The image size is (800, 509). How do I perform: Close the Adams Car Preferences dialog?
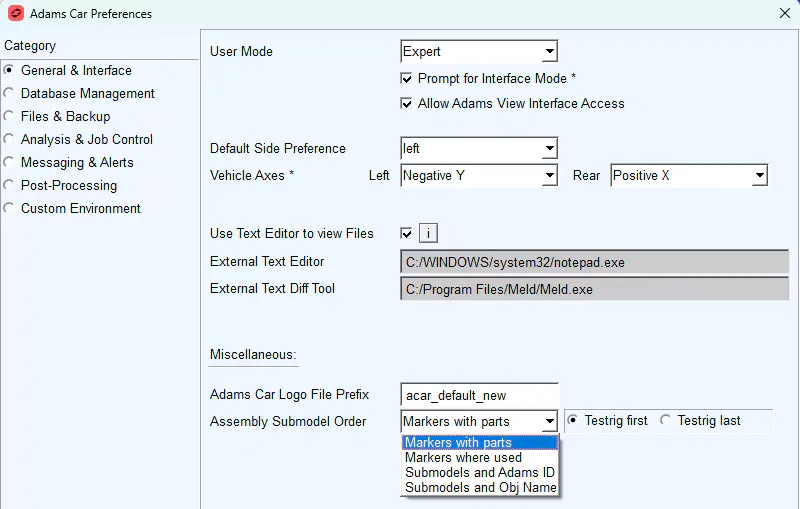pos(783,14)
